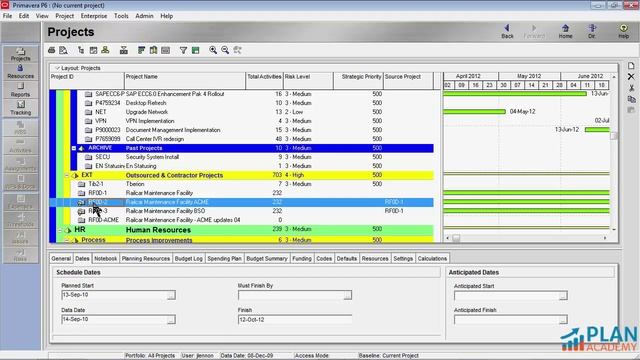This screenshot has height=360, width=640.
Task: Click the Columns toolbar icon
Action: click(x=153, y=50)
